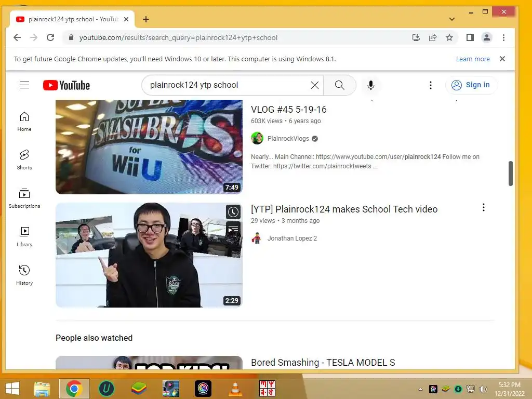Share this page icon

coord(433,37)
